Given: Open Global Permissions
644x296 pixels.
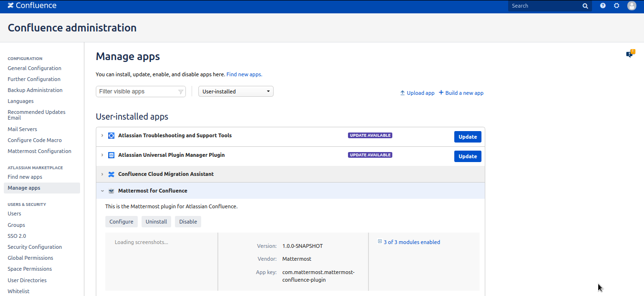Looking at the screenshot, I should (31, 258).
